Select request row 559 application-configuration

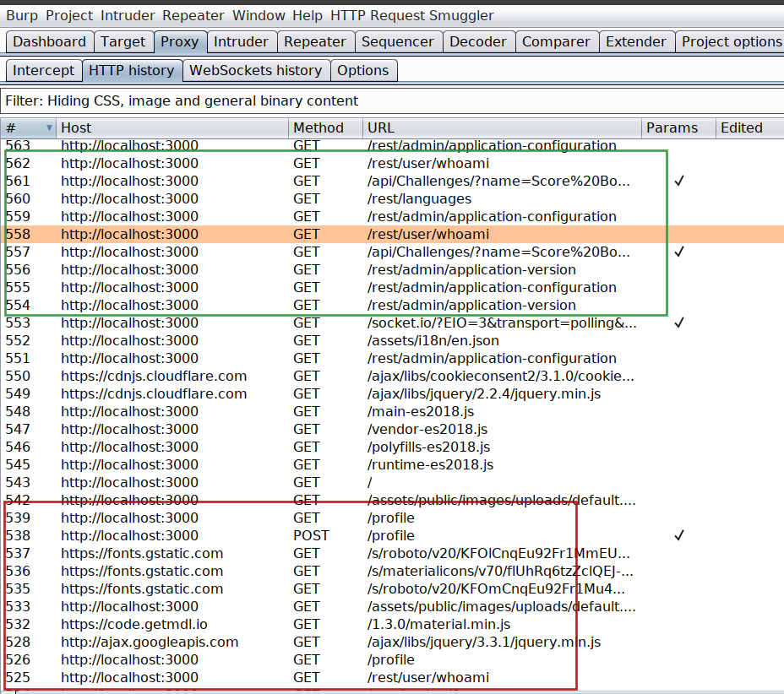tap(392, 216)
